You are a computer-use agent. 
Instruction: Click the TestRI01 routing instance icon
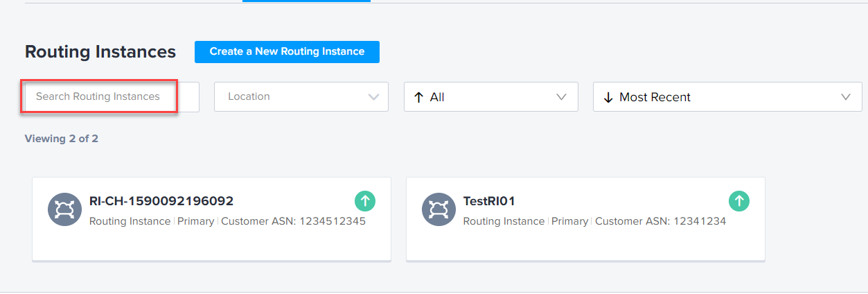click(x=439, y=209)
